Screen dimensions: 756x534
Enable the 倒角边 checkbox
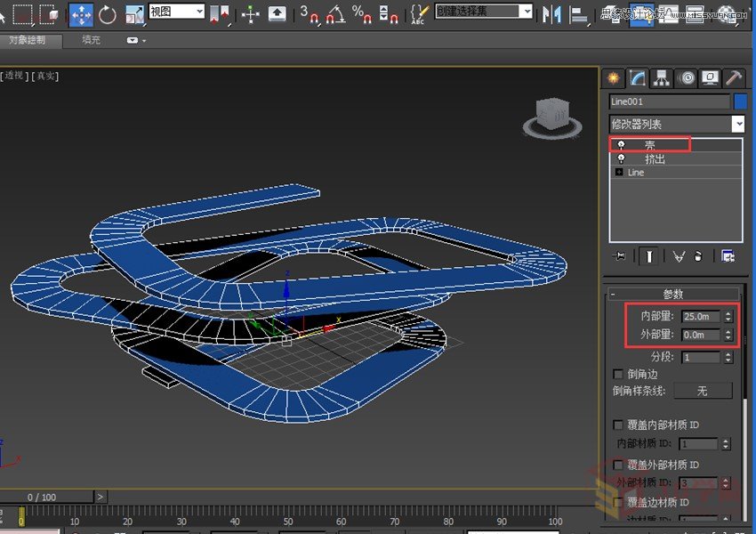(x=617, y=375)
